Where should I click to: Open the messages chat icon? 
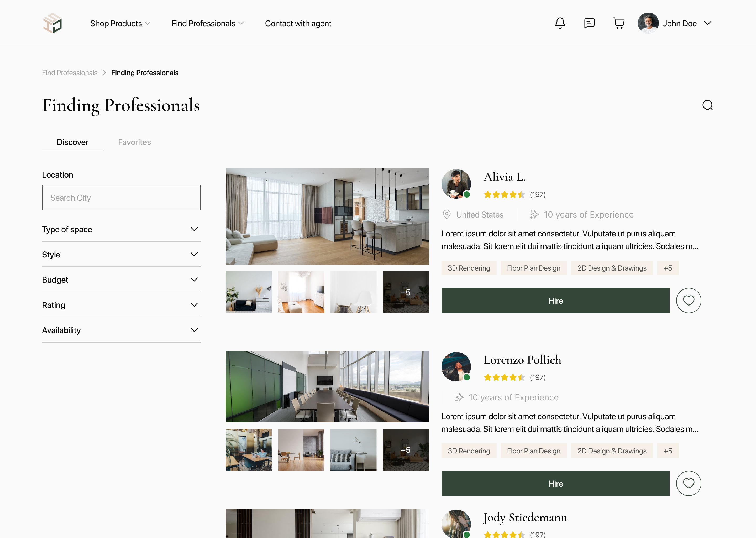pos(589,23)
